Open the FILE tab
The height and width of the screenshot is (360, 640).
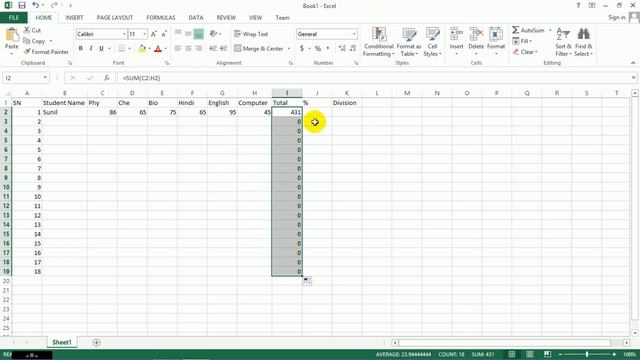click(14, 18)
